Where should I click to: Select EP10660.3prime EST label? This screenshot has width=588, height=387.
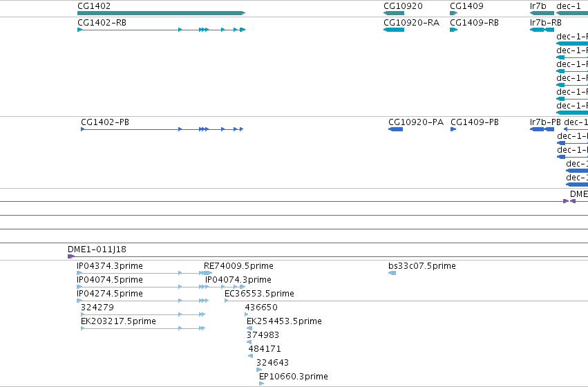[x=293, y=377]
